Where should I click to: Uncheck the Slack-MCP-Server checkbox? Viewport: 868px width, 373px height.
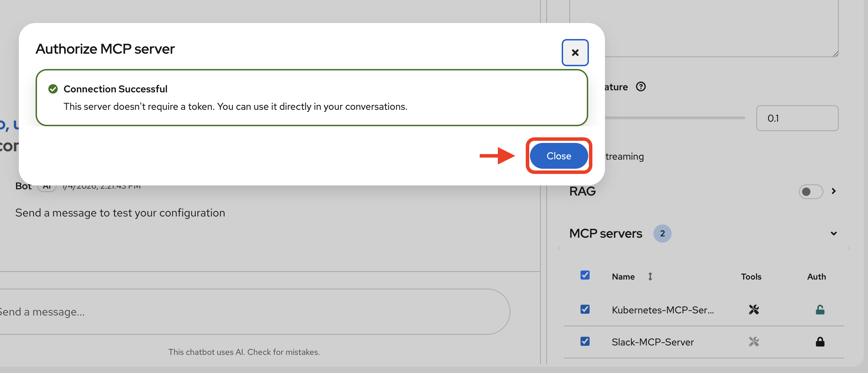pos(585,341)
